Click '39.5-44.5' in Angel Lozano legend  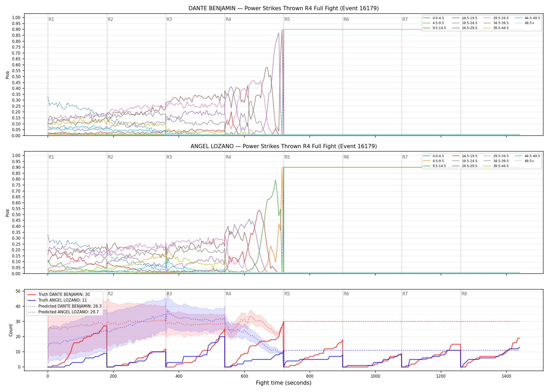click(501, 166)
